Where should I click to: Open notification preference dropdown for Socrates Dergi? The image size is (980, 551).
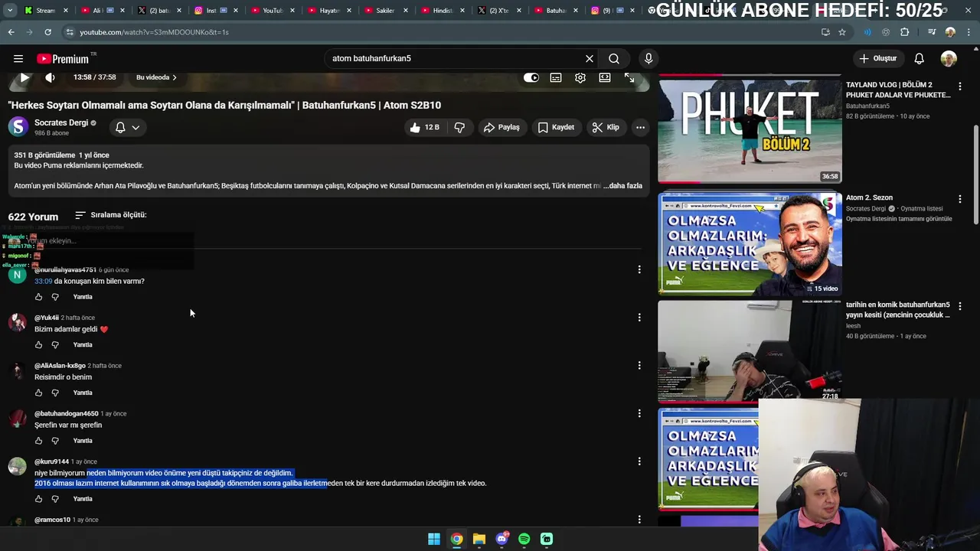pyautogui.click(x=127, y=128)
